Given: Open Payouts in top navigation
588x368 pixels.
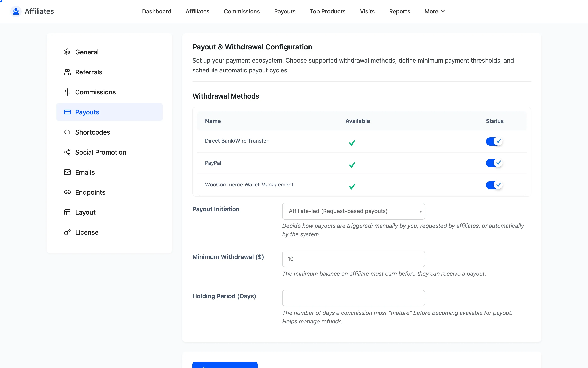Looking at the screenshot, I should coord(285,11).
